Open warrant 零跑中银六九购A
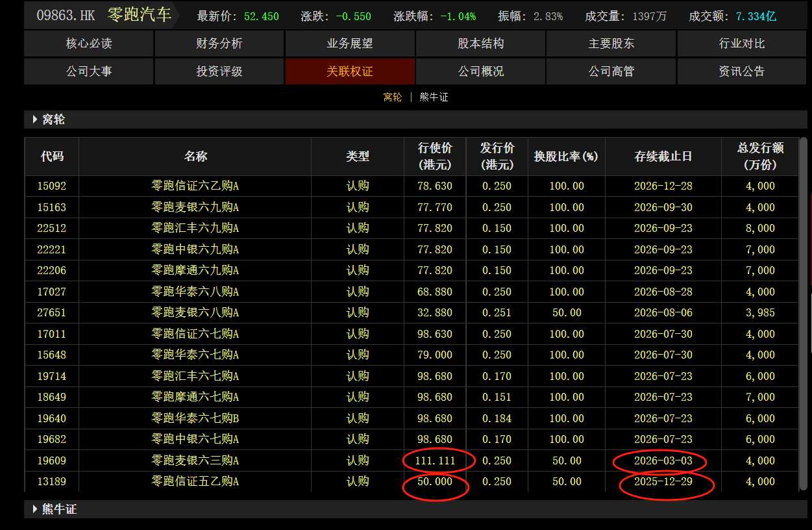812x530 pixels. [x=195, y=249]
